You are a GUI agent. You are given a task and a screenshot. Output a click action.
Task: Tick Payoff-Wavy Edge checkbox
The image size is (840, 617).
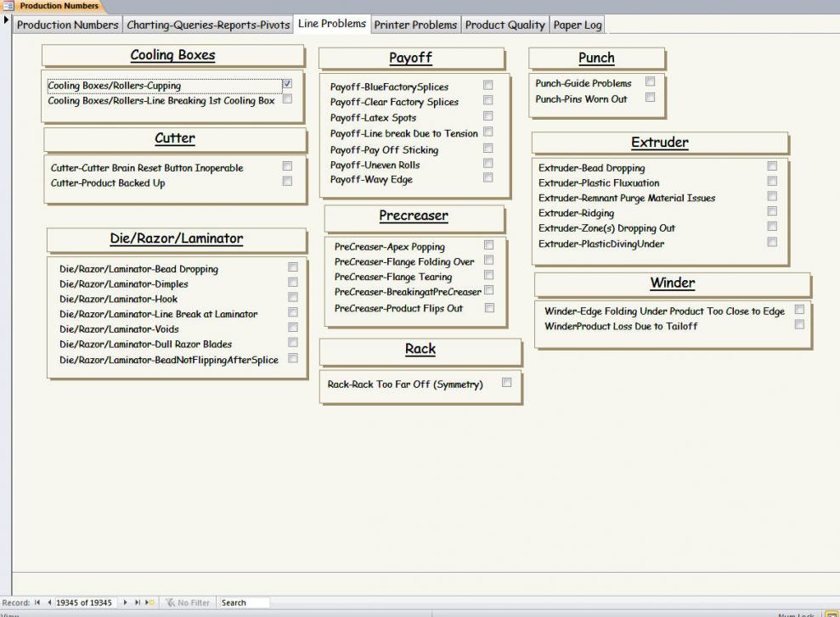(488, 177)
